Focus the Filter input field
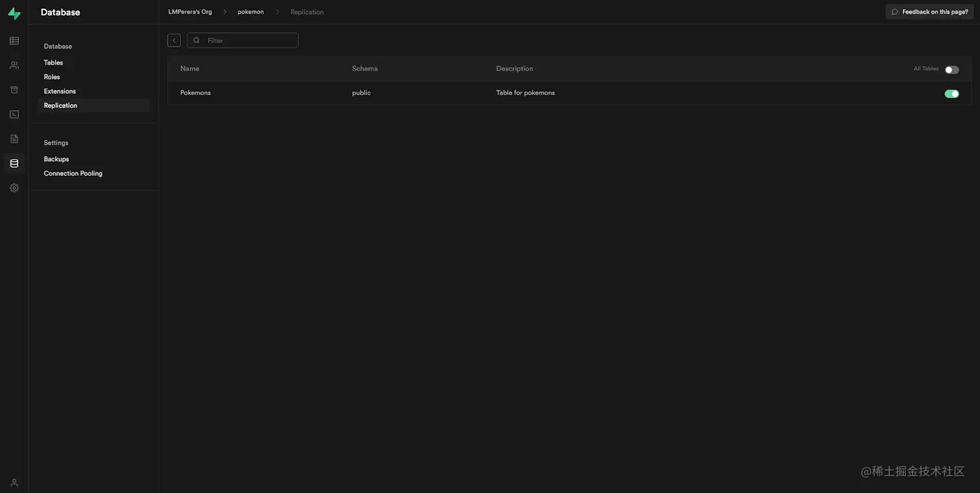980x493 pixels. click(x=242, y=40)
